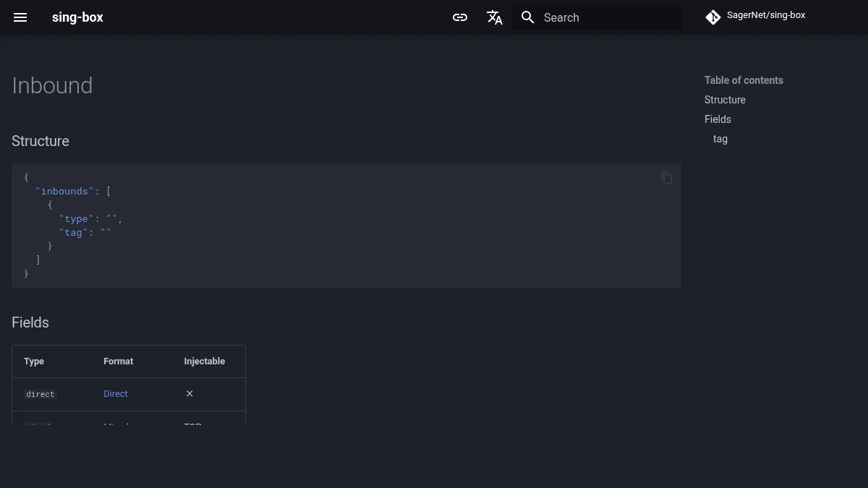This screenshot has width=868, height=488.
Task: Click the X mark in the direct row
Action: [190, 394]
